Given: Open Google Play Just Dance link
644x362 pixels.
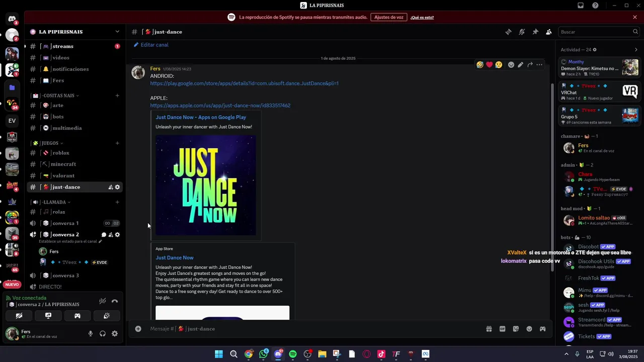Looking at the screenshot, I should pyautogui.click(x=244, y=83).
